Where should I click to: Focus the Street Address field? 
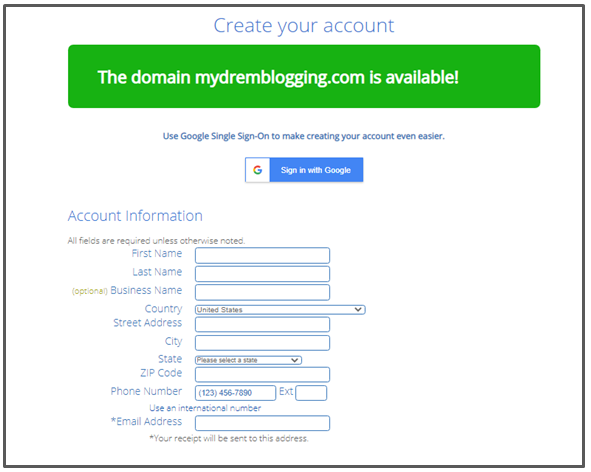[x=262, y=324]
